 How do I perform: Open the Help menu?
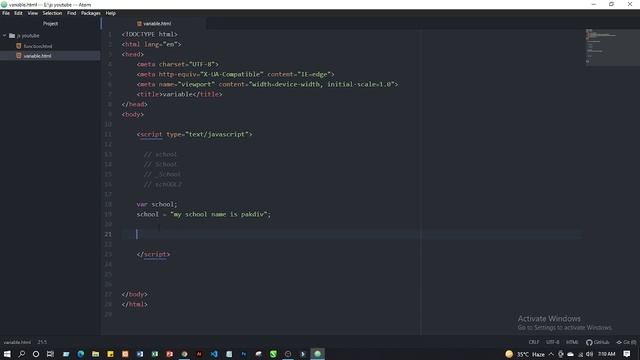[111, 13]
